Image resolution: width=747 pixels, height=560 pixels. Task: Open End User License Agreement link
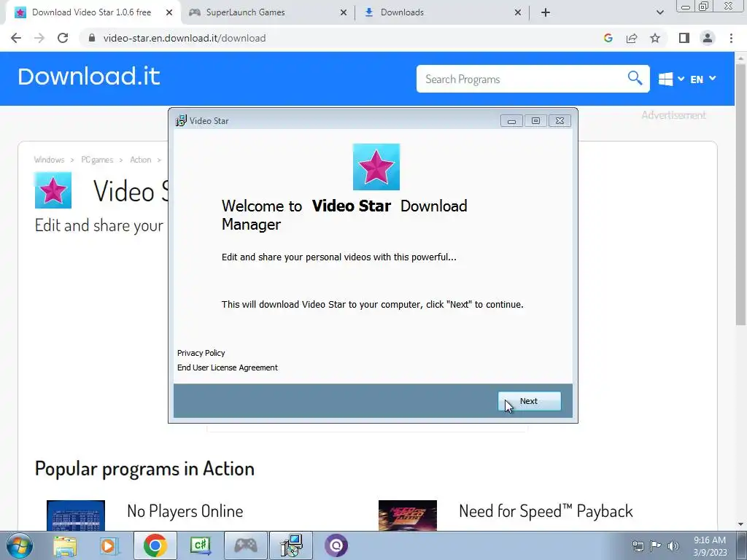pyautogui.click(x=228, y=367)
